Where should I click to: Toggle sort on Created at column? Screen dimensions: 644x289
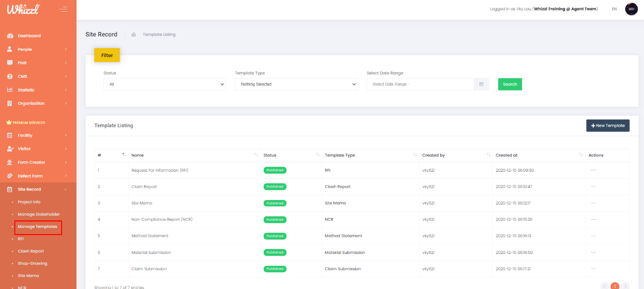click(x=581, y=155)
